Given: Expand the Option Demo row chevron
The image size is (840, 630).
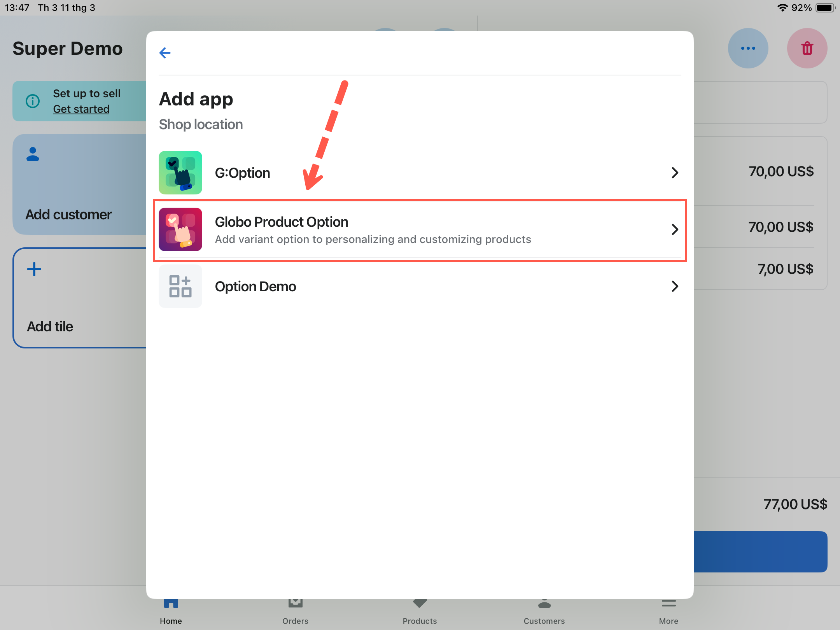Looking at the screenshot, I should [675, 286].
